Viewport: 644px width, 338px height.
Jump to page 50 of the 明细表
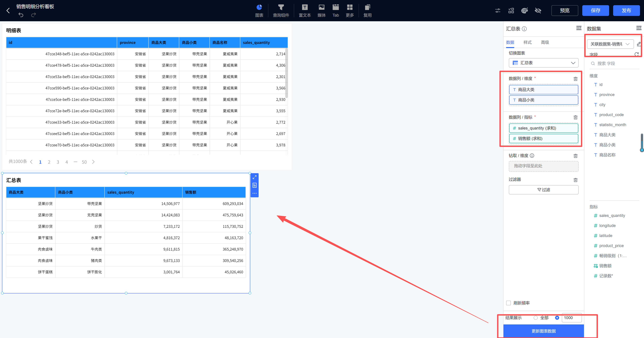pos(84,162)
